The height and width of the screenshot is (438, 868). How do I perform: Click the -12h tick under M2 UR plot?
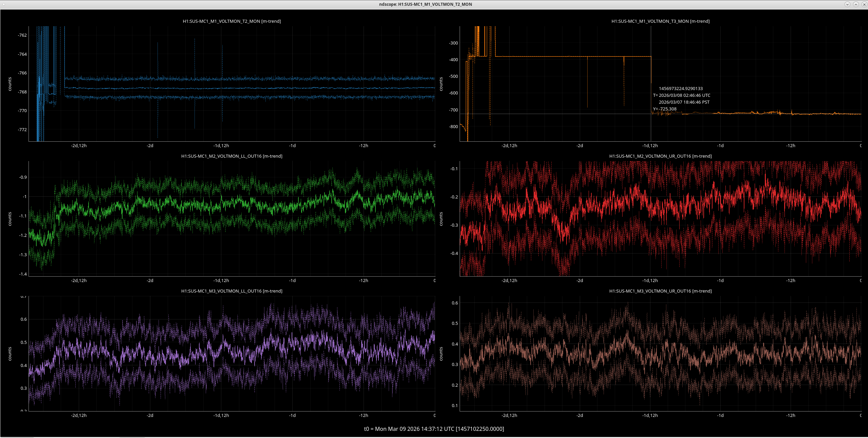pyautogui.click(x=790, y=280)
